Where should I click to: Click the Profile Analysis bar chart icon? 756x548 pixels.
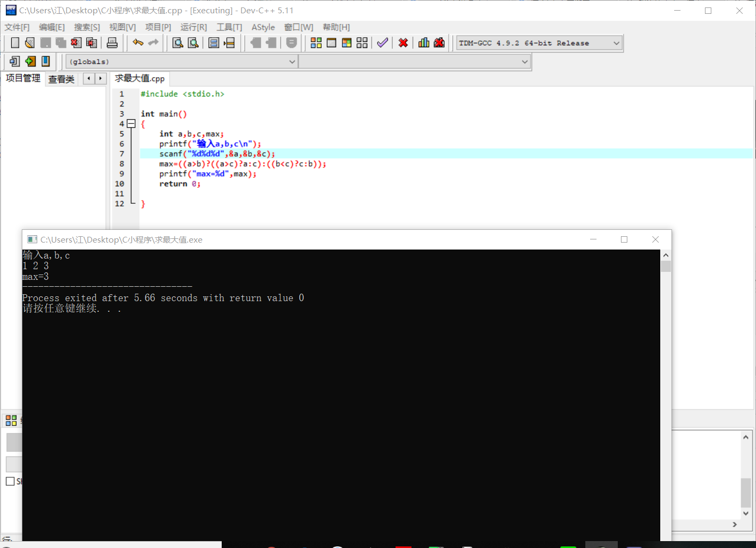[x=424, y=43]
